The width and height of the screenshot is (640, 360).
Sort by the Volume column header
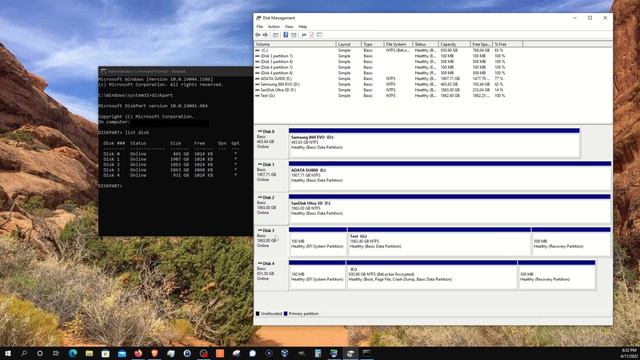pyautogui.click(x=295, y=44)
